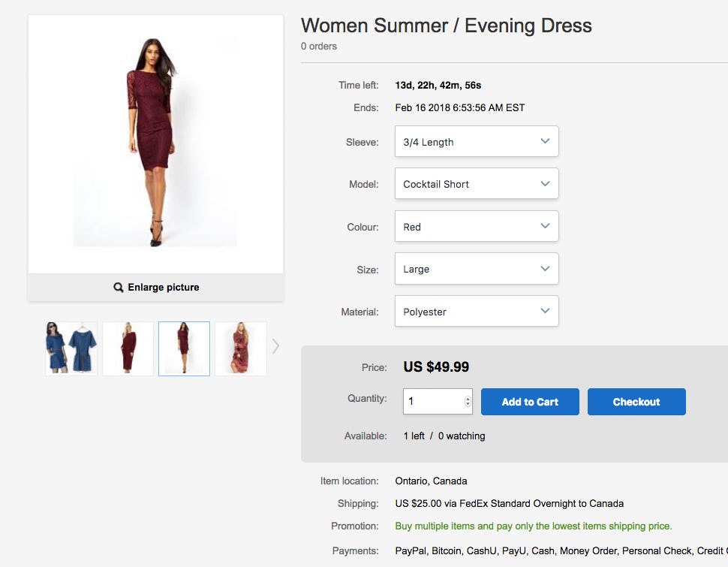Expand the Model dropdown showing Cocktail Short
This screenshot has height=567, width=728.
tap(476, 184)
